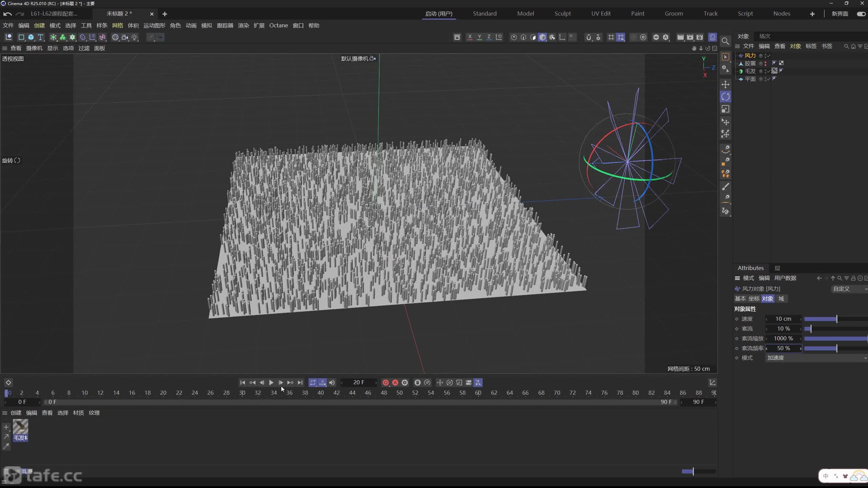Click the 紊流缩放 slider bar
Screen dimensions: 868x488
pos(836,339)
